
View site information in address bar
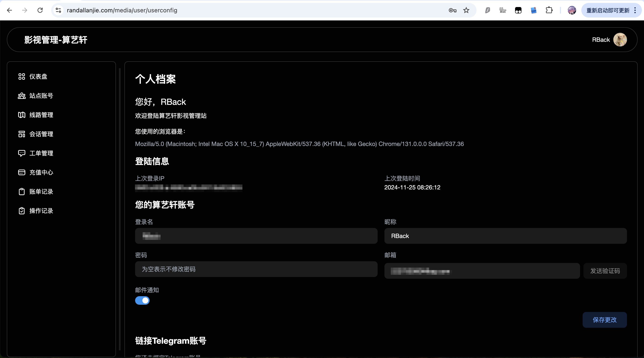coord(58,10)
